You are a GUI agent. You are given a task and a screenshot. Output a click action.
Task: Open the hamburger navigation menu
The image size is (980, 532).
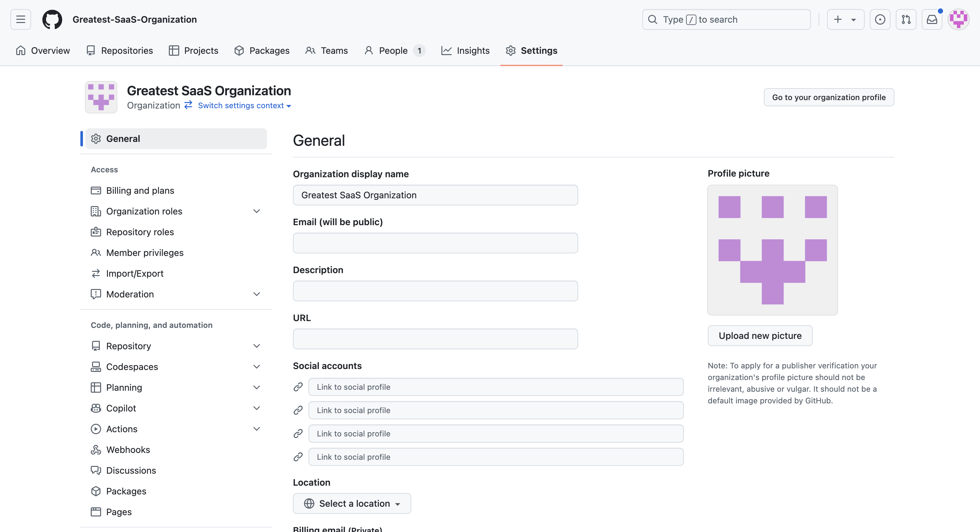tap(20, 19)
